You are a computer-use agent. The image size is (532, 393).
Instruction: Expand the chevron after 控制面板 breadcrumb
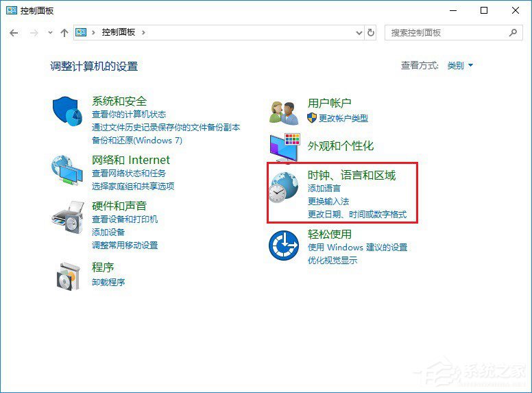coord(143,33)
